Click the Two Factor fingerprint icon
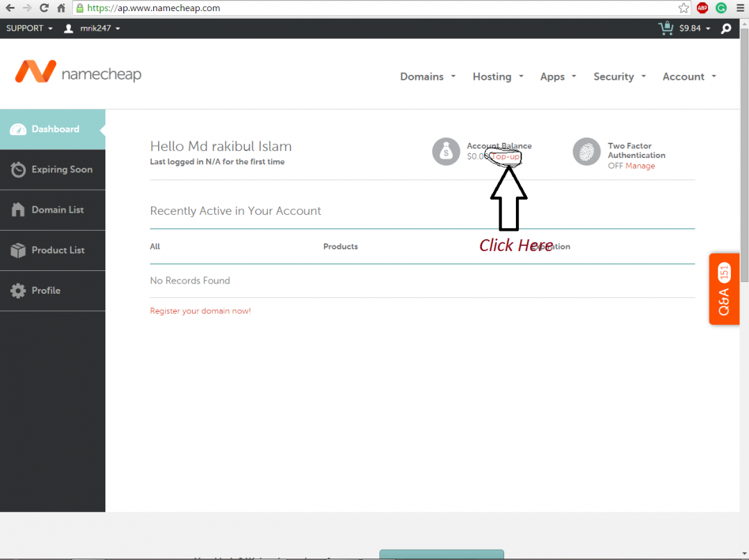This screenshot has height=560, width=749. 587,151
